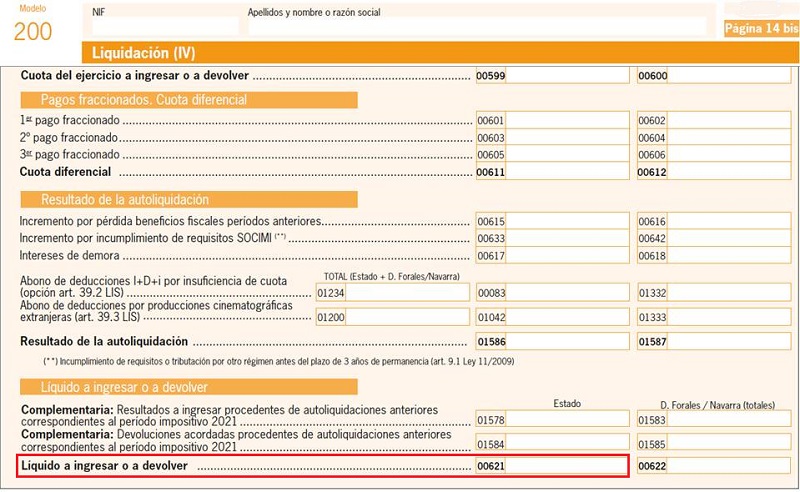Click the TOTAL (Estado + D. Forales/Navarra) label
The height and width of the screenshot is (492, 800).
click(x=392, y=277)
